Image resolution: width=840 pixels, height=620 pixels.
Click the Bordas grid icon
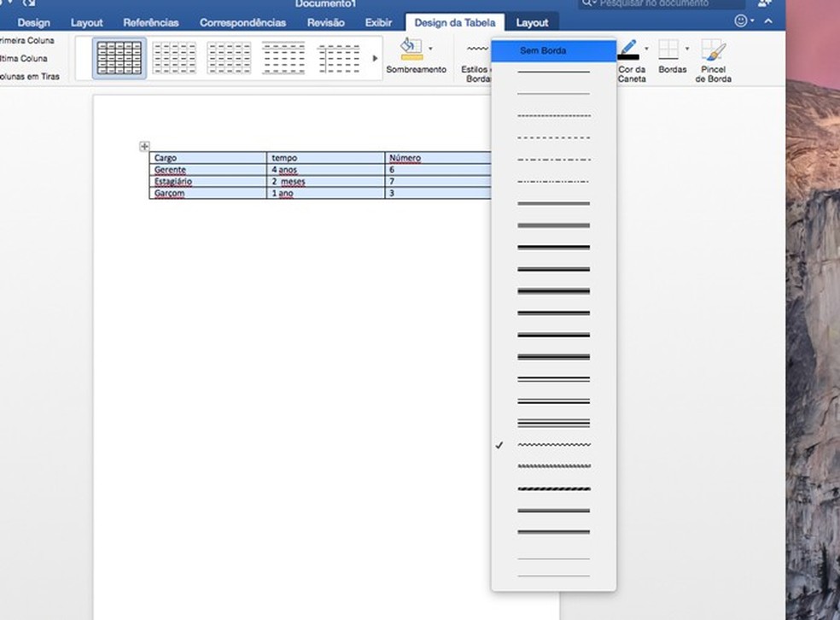point(668,49)
